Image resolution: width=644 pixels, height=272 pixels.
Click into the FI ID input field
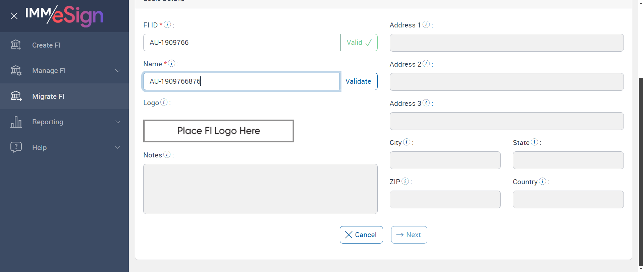click(241, 43)
